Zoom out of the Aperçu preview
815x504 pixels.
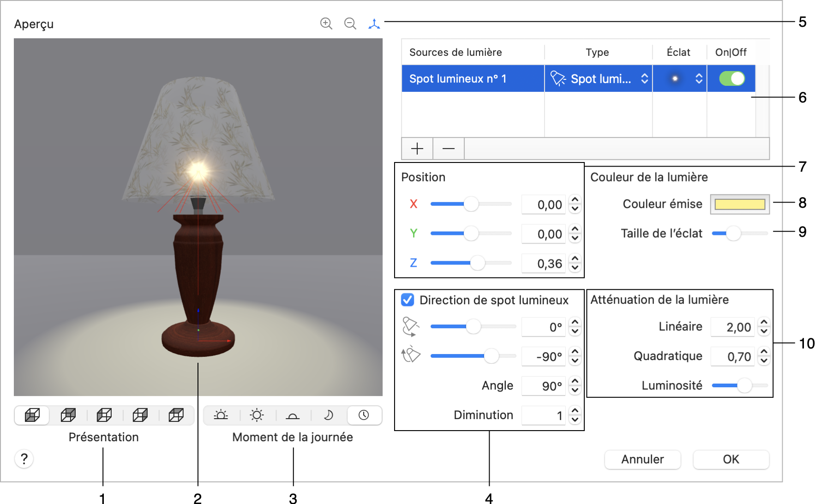tap(350, 24)
